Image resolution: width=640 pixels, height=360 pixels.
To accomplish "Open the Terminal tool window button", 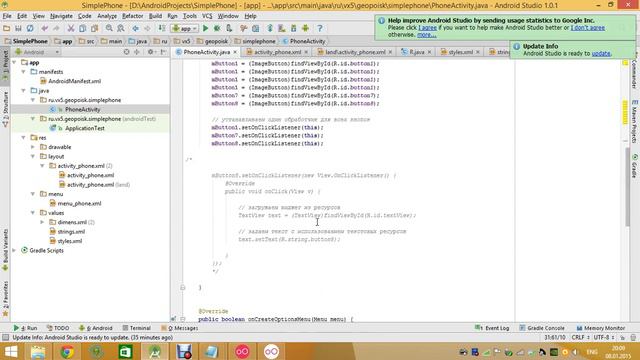I will coord(137,328).
